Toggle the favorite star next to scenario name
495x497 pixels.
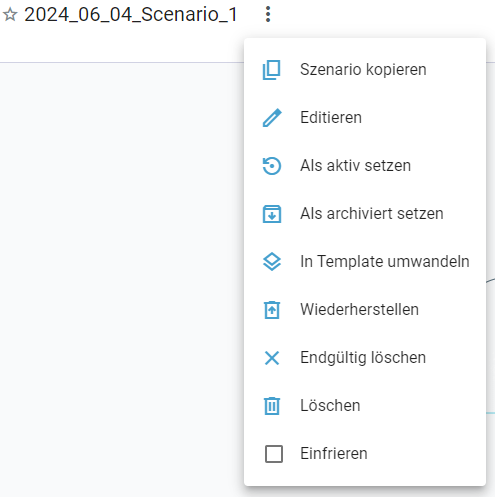point(10,15)
